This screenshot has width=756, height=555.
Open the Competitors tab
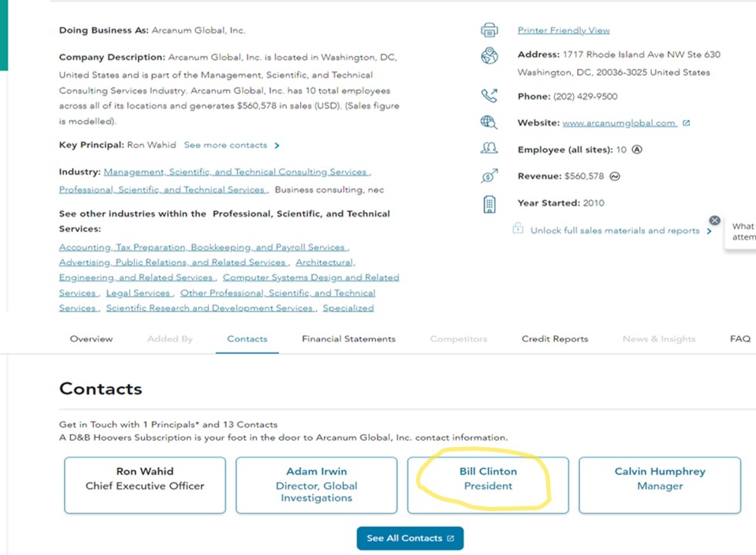coord(458,338)
